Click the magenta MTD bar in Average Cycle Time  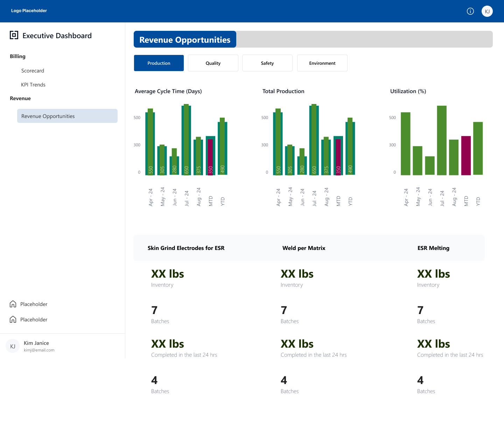(x=210, y=157)
